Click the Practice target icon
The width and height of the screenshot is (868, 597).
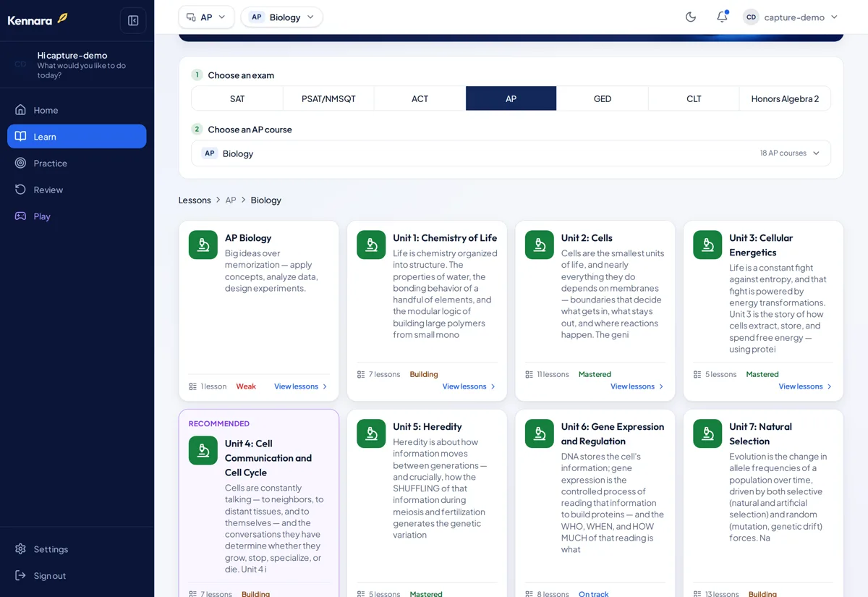click(20, 163)
